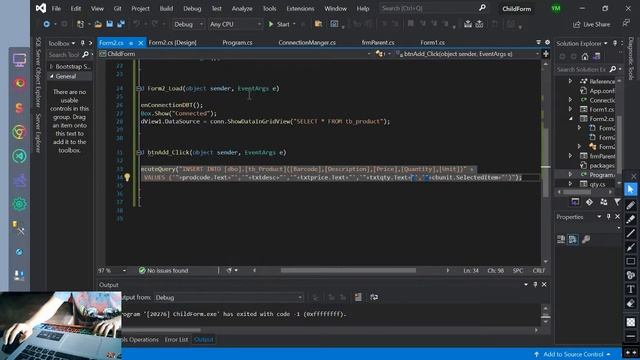
Task: Collapse the Form2.cs node in Solution Explorer
Action: click(571, 119)
